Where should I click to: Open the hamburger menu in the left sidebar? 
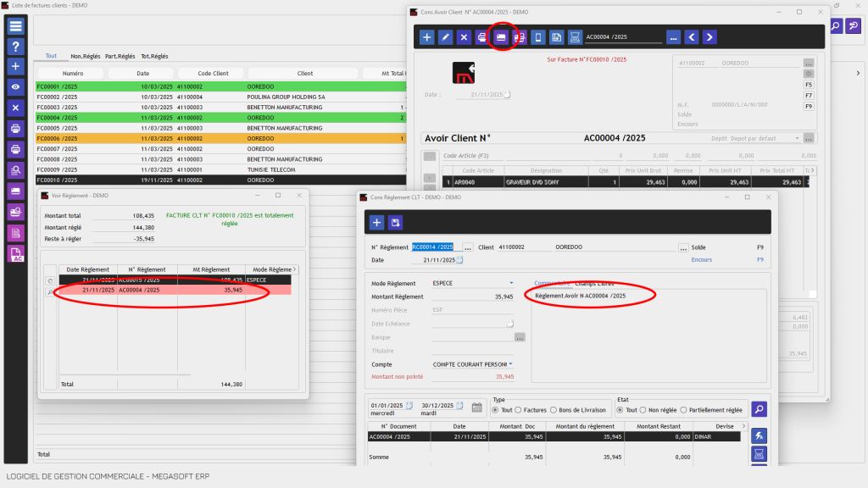(15, 26)
